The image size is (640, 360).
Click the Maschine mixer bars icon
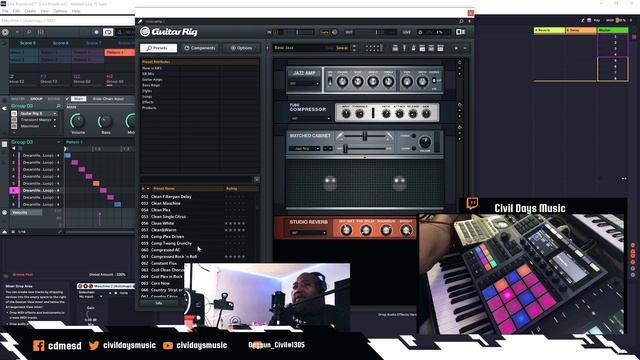(40, 32)
